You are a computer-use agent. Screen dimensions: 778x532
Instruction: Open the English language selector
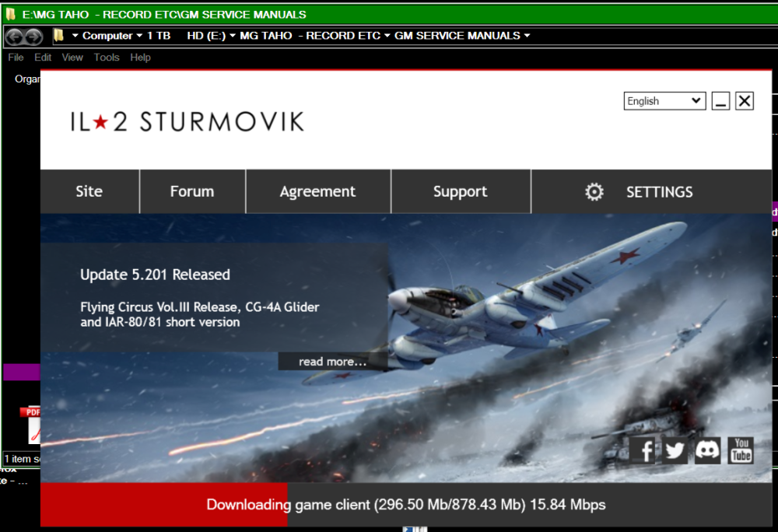coord(664,100)
